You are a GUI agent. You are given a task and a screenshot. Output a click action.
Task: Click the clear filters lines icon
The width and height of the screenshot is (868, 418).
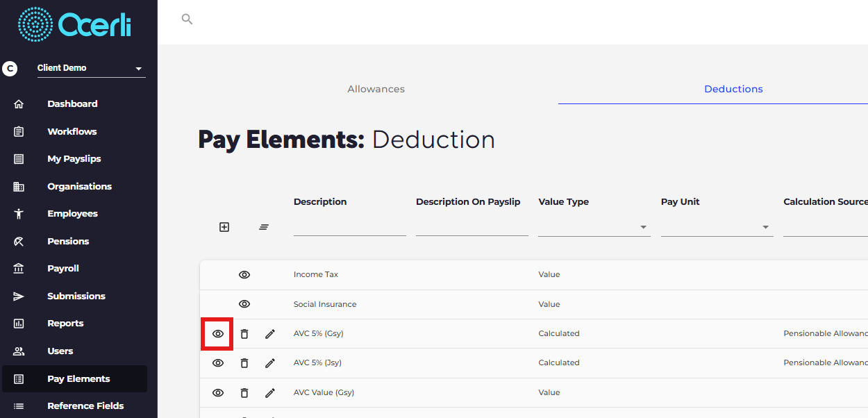[x=264, y=227]
